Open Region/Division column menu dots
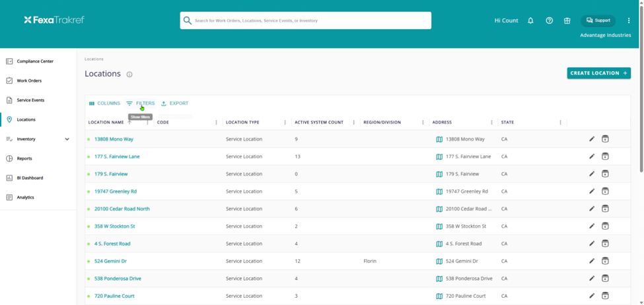The width and height of the screenshot is (644, 305). coord(423,122)
